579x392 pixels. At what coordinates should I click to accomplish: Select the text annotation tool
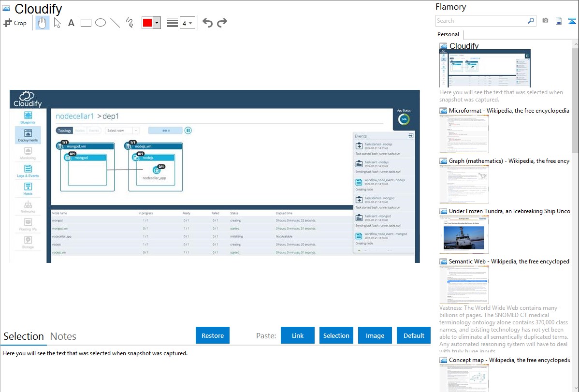pos(71,23)
